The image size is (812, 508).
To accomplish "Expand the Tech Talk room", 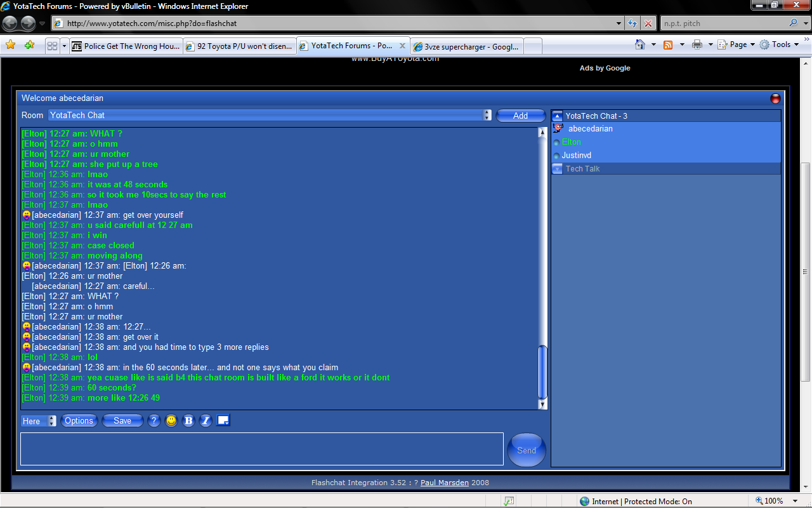I will tap(558, 169).
